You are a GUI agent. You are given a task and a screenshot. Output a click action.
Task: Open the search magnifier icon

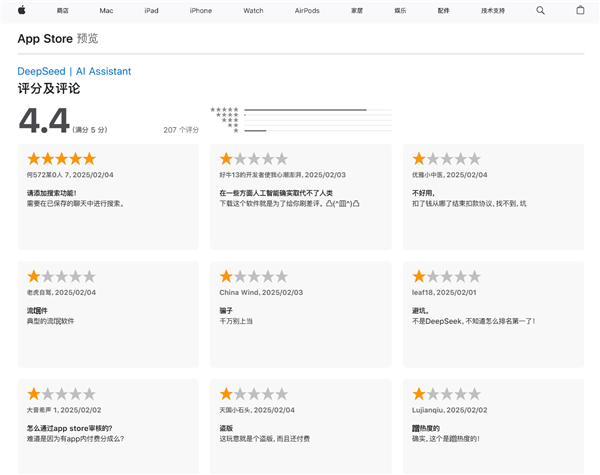pos(541,10)
